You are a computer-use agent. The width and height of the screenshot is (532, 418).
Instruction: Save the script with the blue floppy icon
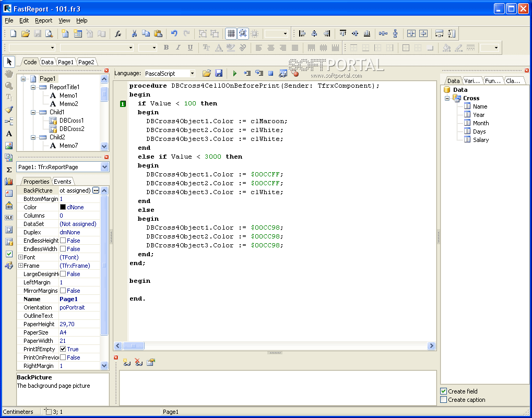(x=219, y=74)
